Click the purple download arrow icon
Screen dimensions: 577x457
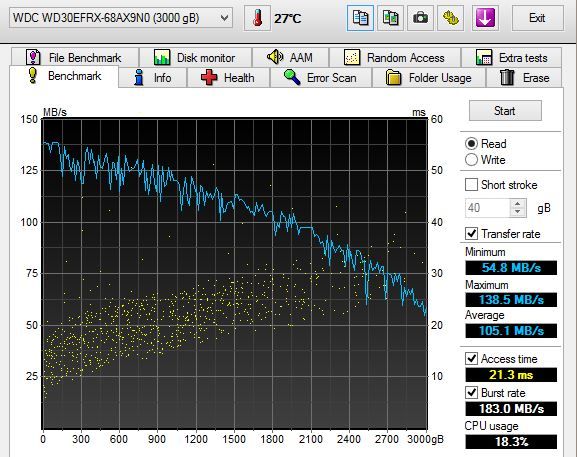pos(485,18)
